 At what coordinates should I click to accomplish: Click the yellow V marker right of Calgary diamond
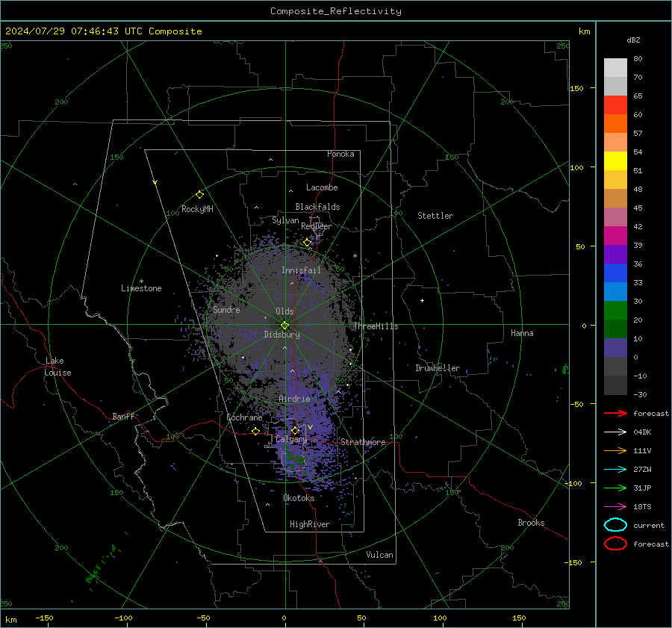click(311, 427)
